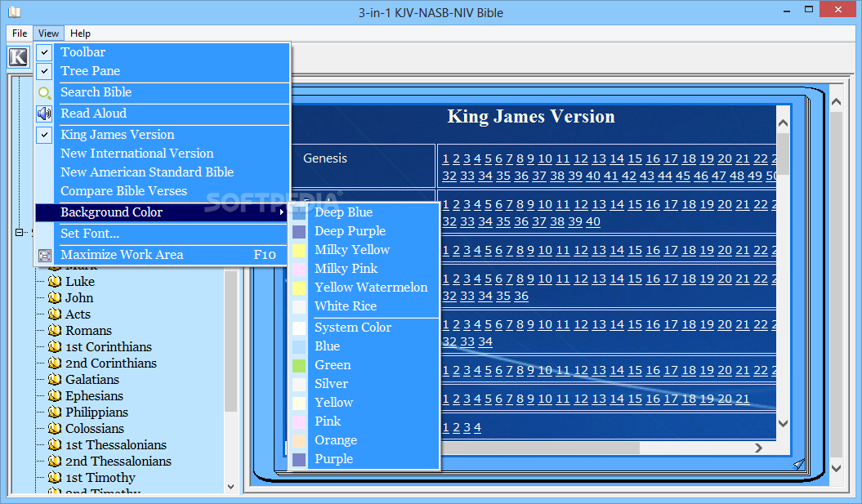Screen dimensions: 862x504
Task: Open Genesis chapter 1 link
Action: click(x=446, y=158)
